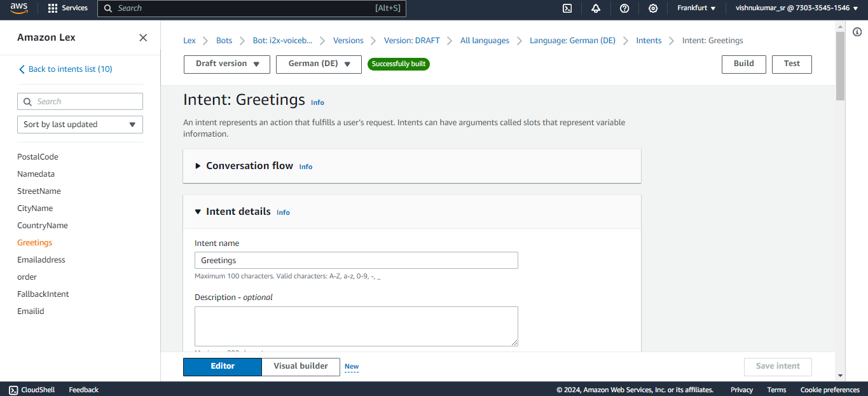Open Info link beside Intent: Greetings heading
This screenshot has width=868, height=396.
(x=317, y=102)
